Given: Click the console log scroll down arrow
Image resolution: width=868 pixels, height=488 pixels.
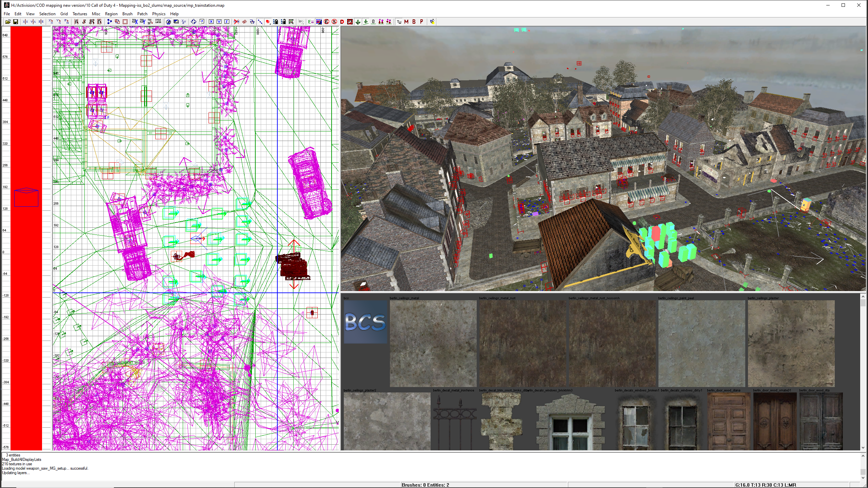Looking at the screenshot, I should (x=863, y=477).
